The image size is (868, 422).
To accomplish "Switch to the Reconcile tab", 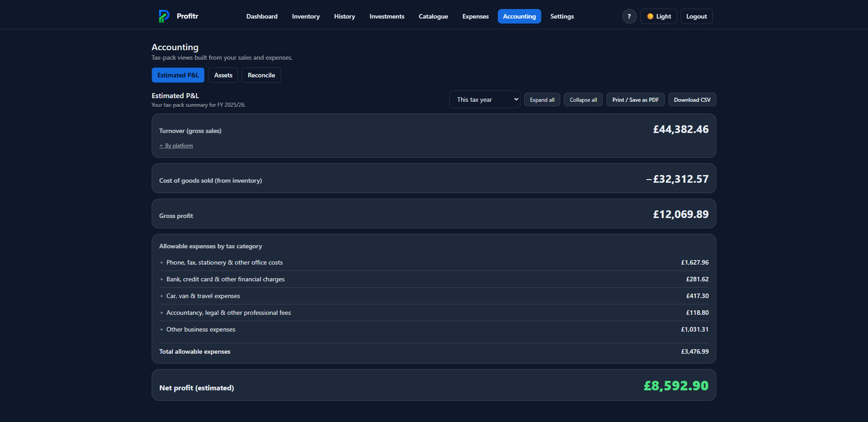I will 261,75.
